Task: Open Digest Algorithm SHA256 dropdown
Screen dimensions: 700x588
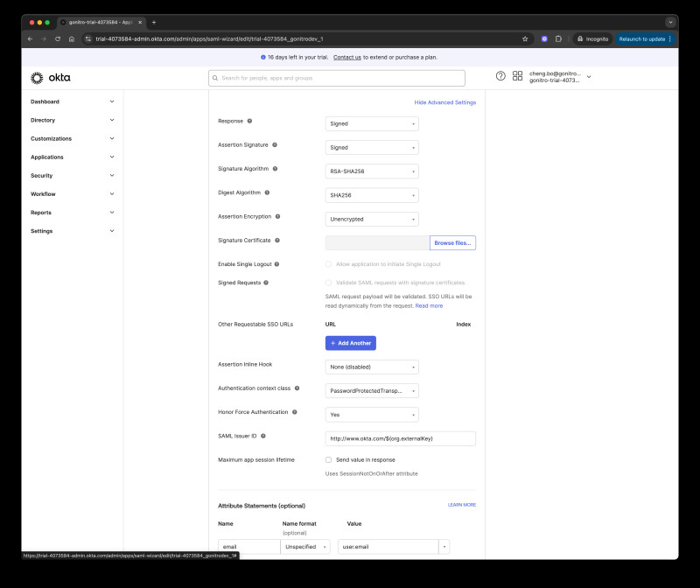Action: coord(372,195)
